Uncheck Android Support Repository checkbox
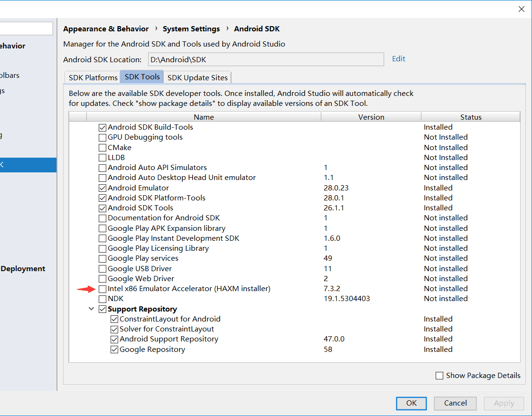This screenshot has width=532, height=416. [x=114, y=339]
